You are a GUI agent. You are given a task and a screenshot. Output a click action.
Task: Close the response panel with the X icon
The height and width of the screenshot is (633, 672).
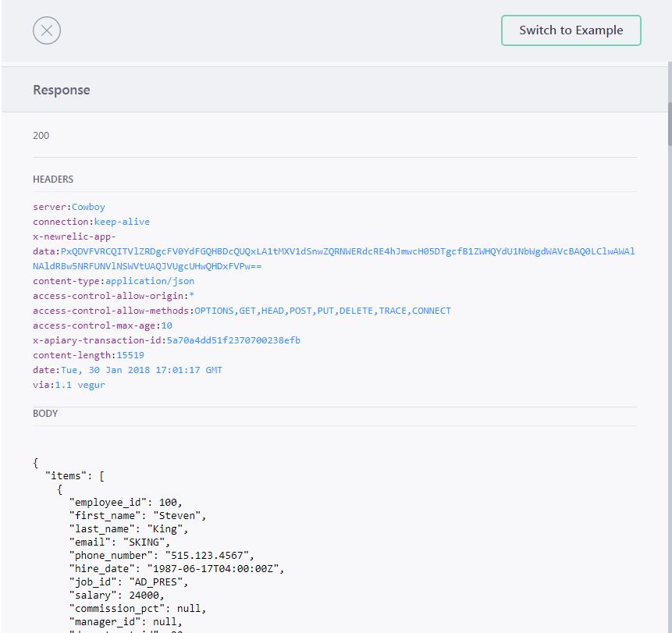[47, 30]
